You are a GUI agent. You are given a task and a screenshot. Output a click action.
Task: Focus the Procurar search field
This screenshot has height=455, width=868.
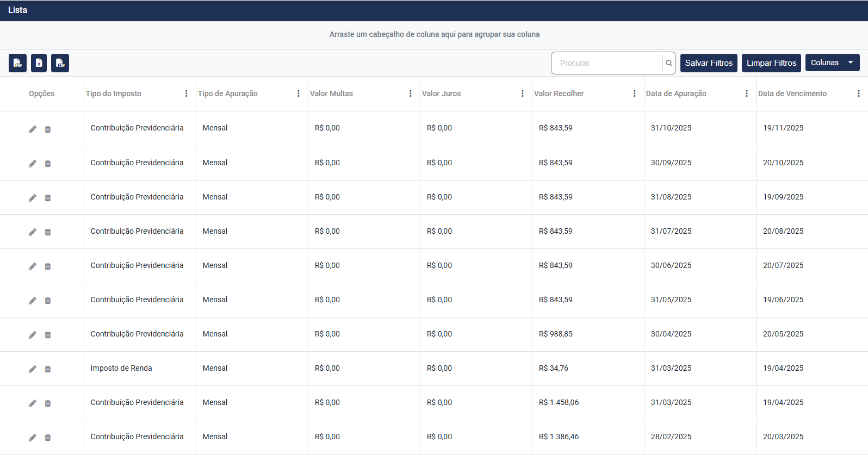(x=607, y=63)
